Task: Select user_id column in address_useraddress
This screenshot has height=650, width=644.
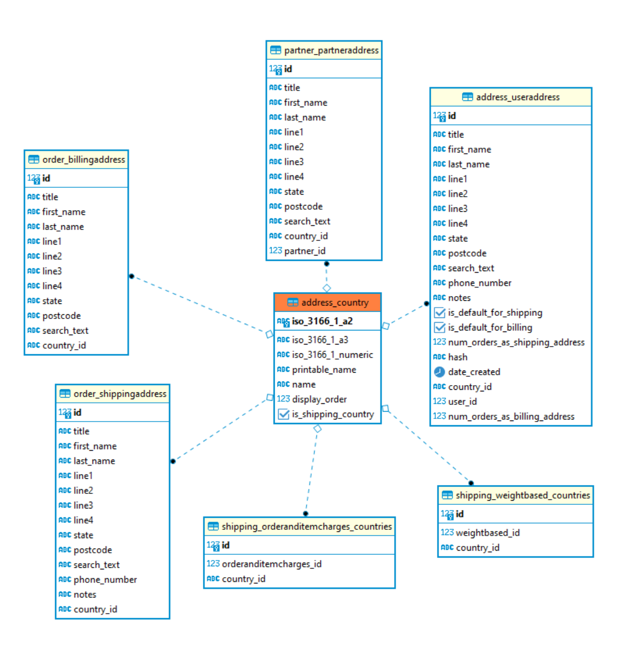Action: pyautogui.click(x=462, y=401)
